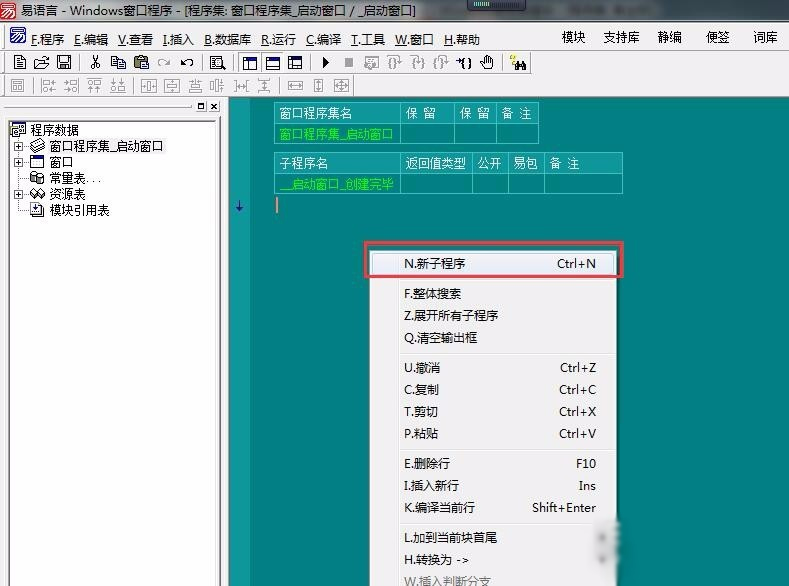Open the R.运行 menu
The width and height of the screenshot is (789, 586).
tap(278, 39)
